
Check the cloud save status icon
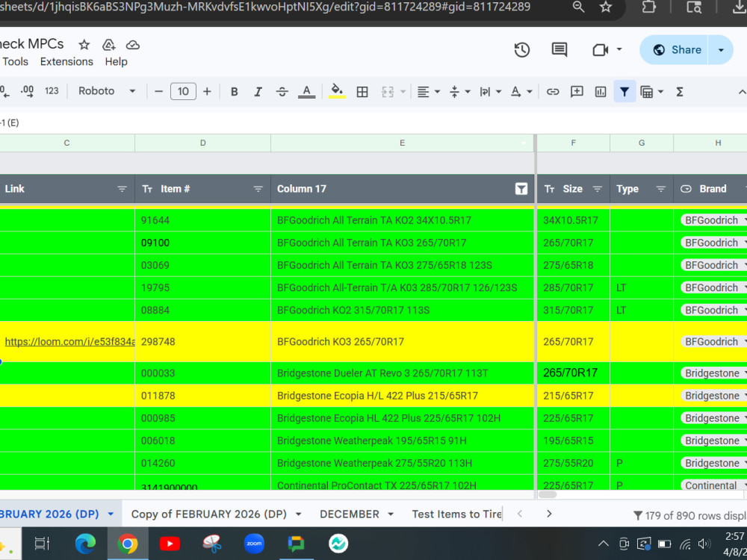pos(132,45)
